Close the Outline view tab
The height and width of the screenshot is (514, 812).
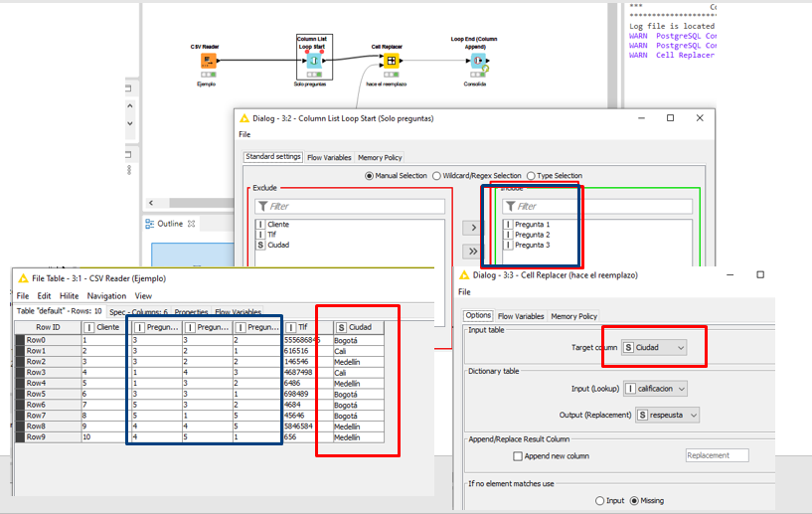click(x=191, y=224)
